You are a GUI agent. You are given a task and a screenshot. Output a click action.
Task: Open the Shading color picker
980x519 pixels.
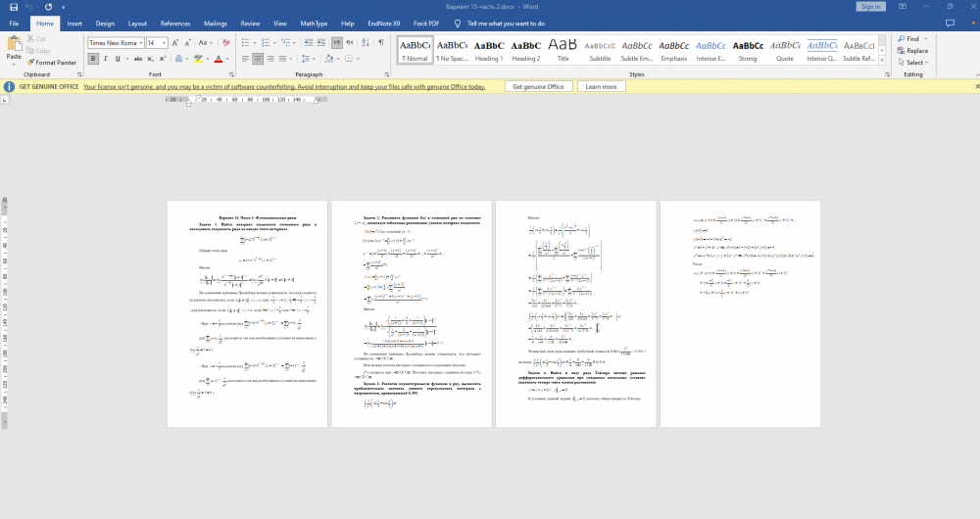coord(328,59)
